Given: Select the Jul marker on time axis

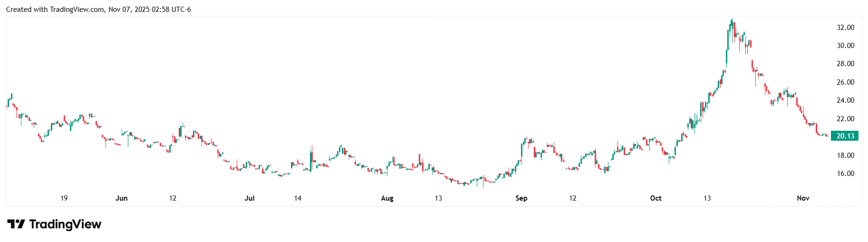Looking at the screenshot, I should 249,198.
